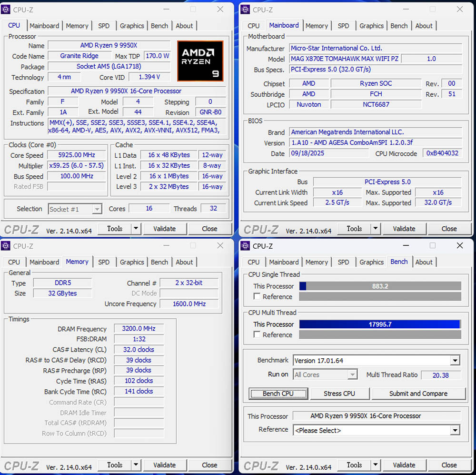Click the AMD Ryzen 9 processor logo
476x475 pixels.
coord(200,61)
